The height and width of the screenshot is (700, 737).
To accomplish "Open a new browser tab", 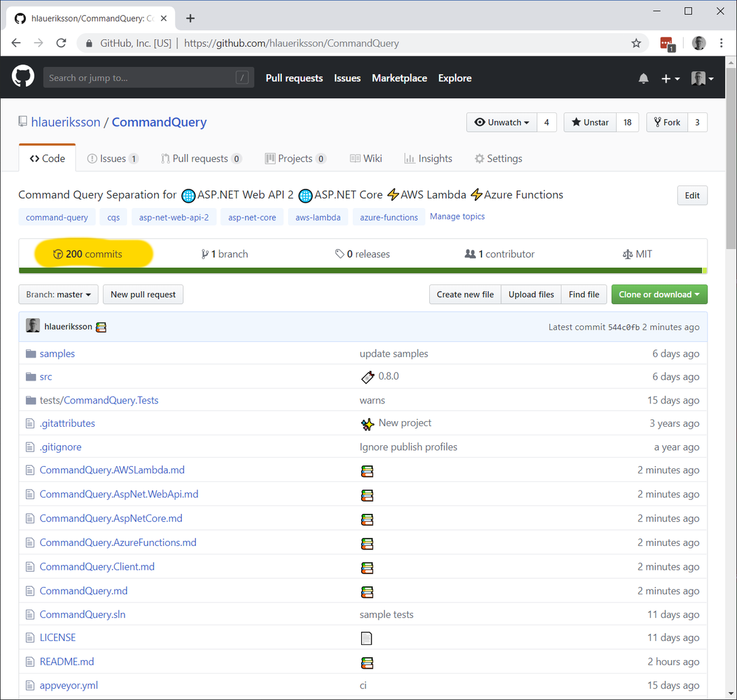I will [x=190, y=18].
